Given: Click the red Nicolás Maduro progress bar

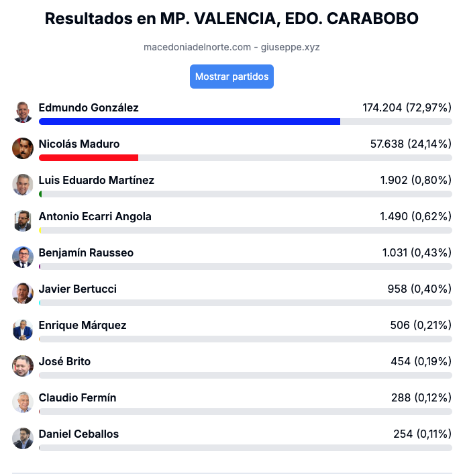Looking at the screenshot, I should pyautogui.click(x=89, y=158).
